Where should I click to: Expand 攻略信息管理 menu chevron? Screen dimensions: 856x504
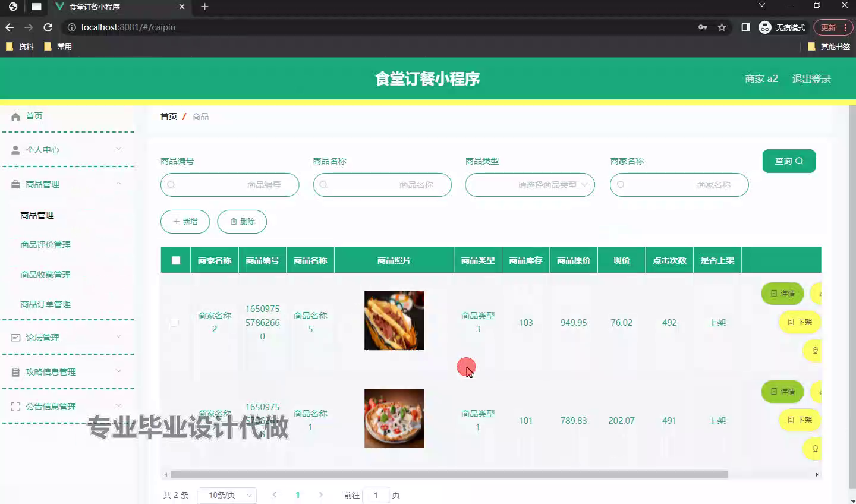(x=118, y=371)
